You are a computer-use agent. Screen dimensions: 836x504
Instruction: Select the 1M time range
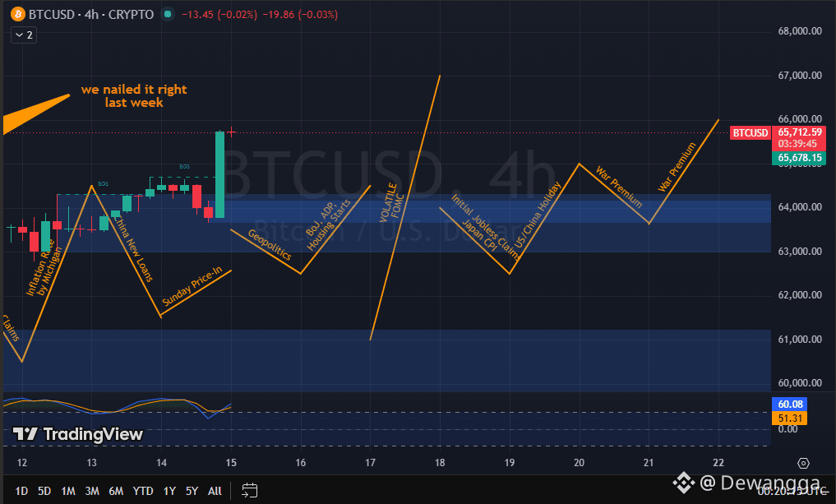click(x=67, y=491)
